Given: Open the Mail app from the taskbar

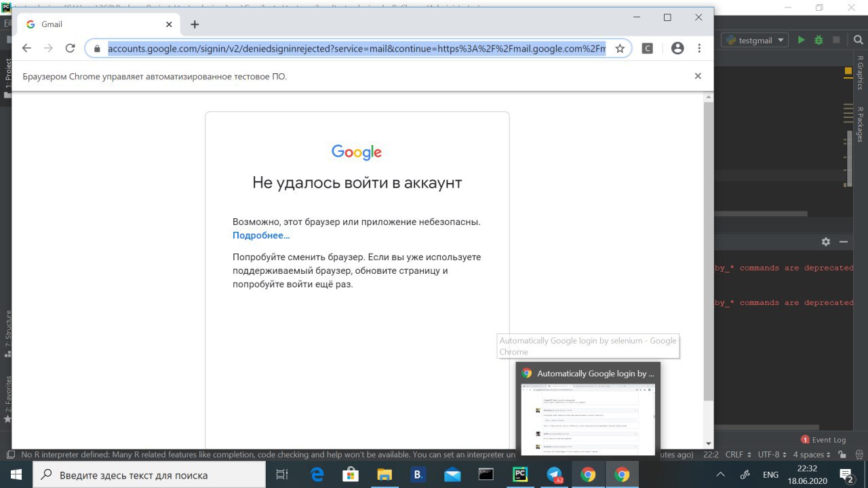Looking at the screenshot, I should (452, 474).
